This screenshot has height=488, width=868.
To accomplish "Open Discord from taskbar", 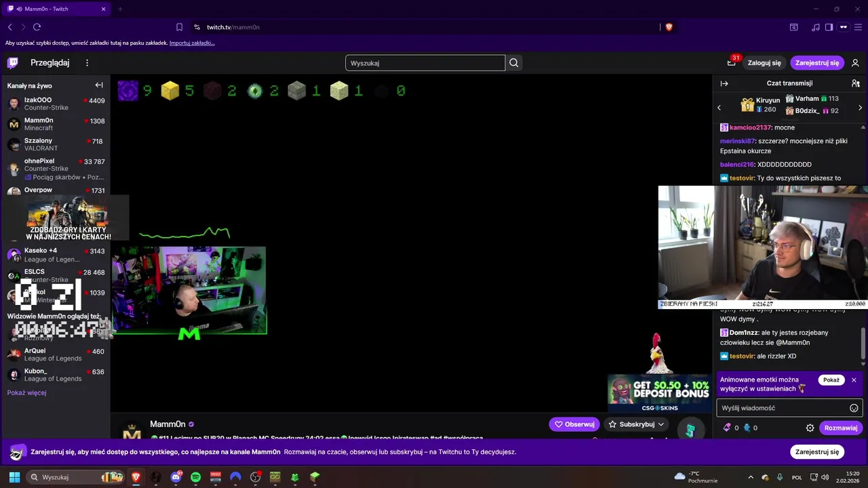I will (176, 477).
